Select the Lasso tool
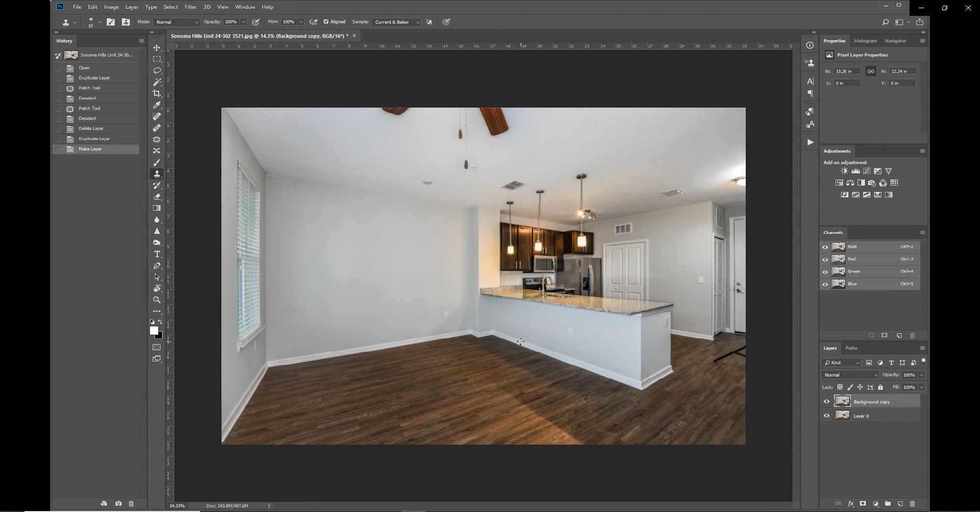This screenshot has width=980, height=512. 157,70
